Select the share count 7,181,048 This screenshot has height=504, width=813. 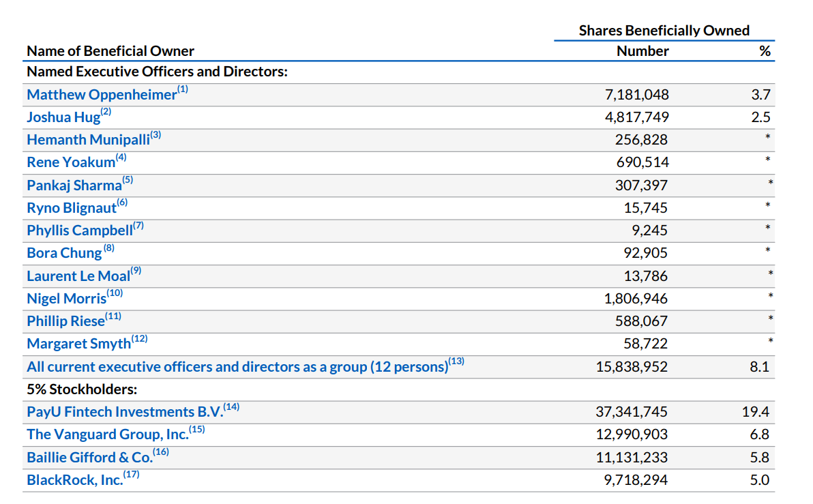coord(637,94)
